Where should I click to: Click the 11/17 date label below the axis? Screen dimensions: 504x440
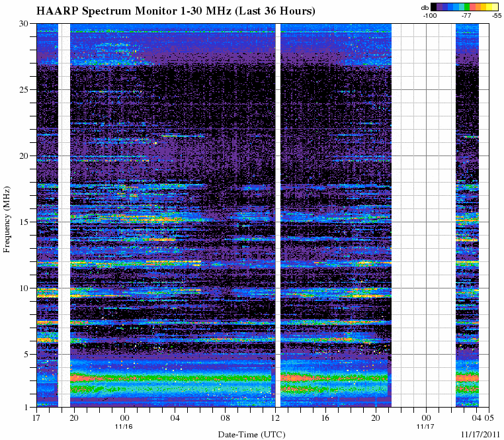[425, 427]
